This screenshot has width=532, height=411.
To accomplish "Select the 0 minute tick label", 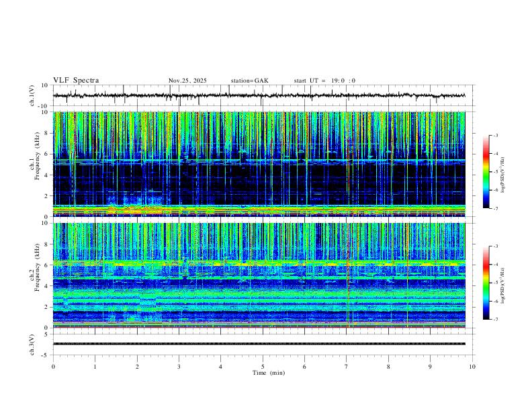I will click(x=53, y=367).
